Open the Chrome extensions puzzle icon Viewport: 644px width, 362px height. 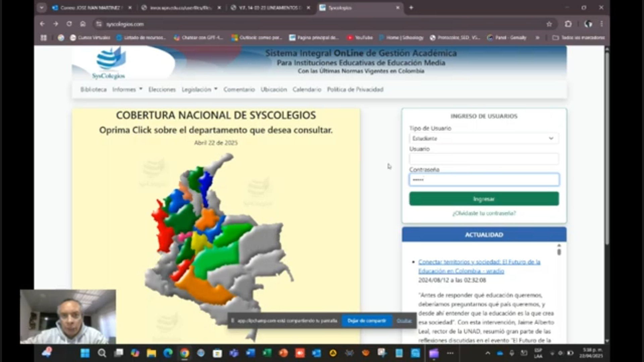568,24
